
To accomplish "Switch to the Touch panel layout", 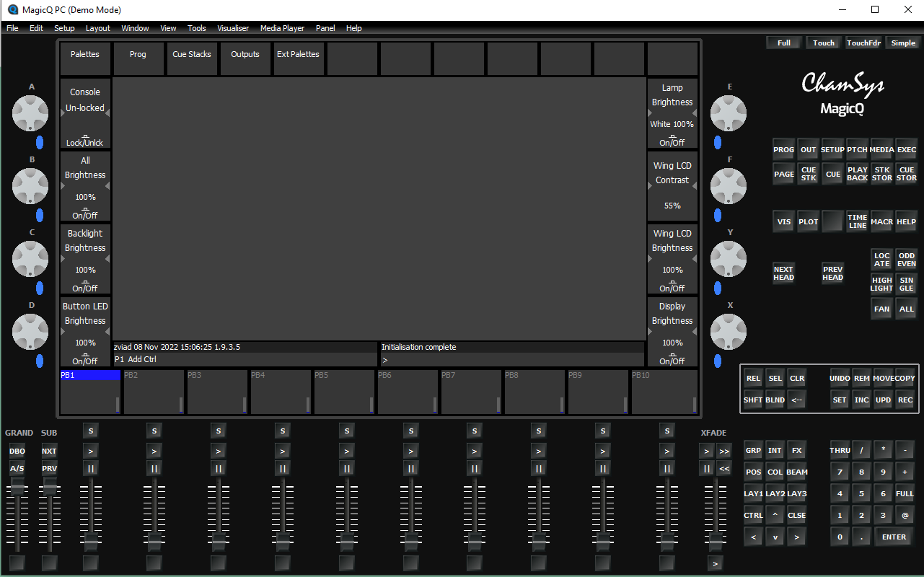I will click(x=824, y=43).
